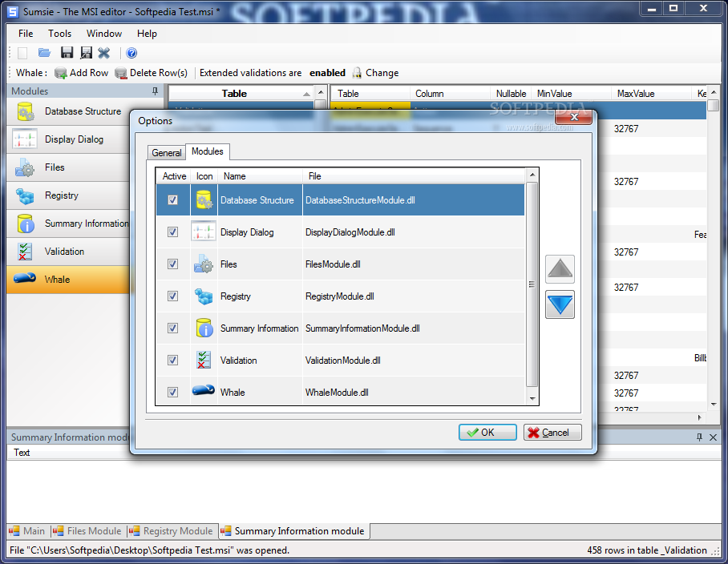Open help via the question mark icon
This screenshot has height=564, width=728.
tap(131, 53)
